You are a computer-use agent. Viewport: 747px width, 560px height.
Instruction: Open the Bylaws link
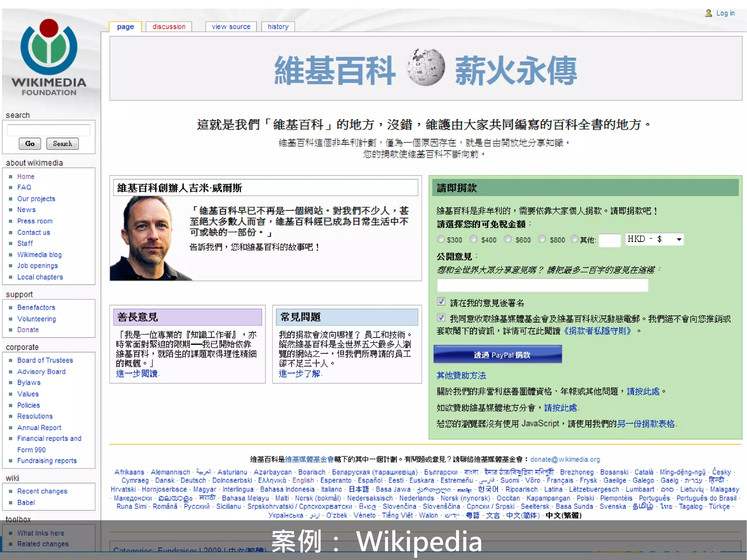[29, 383]
